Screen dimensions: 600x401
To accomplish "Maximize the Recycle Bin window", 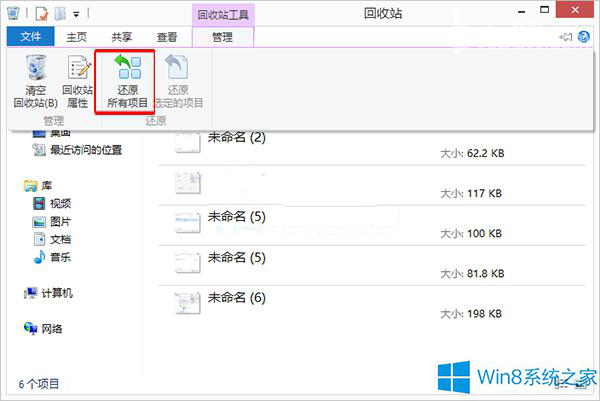I will click(544, 10).
